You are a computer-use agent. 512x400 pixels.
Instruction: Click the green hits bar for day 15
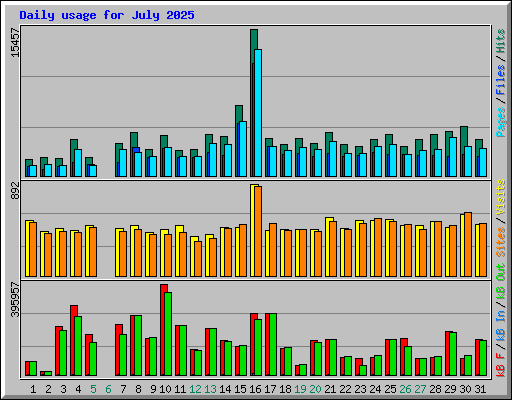[x=239, y=113]
